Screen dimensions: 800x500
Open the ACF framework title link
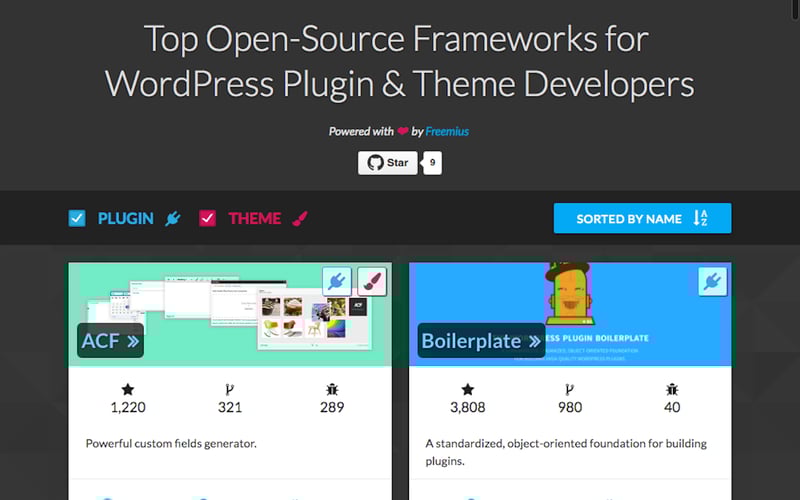coord(110,340)
